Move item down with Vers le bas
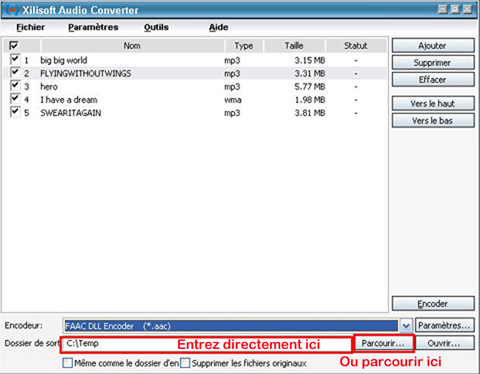The image size is (480, 374). (433, 121)
